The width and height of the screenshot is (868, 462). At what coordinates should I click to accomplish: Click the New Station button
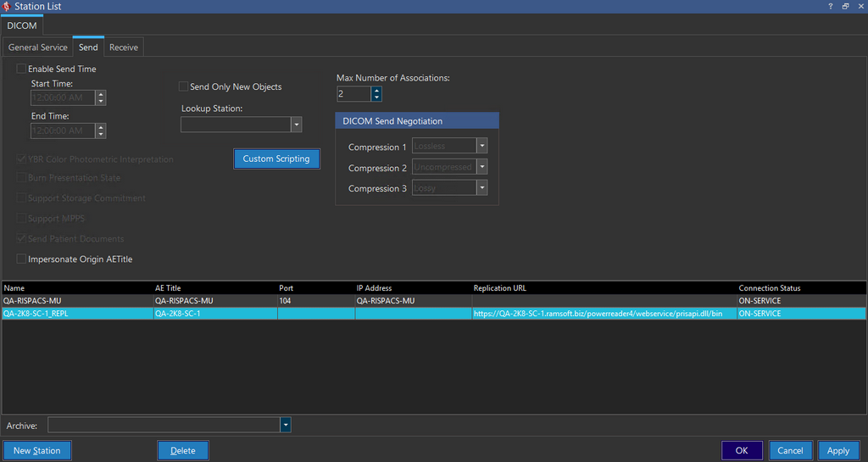pos(36,450)
